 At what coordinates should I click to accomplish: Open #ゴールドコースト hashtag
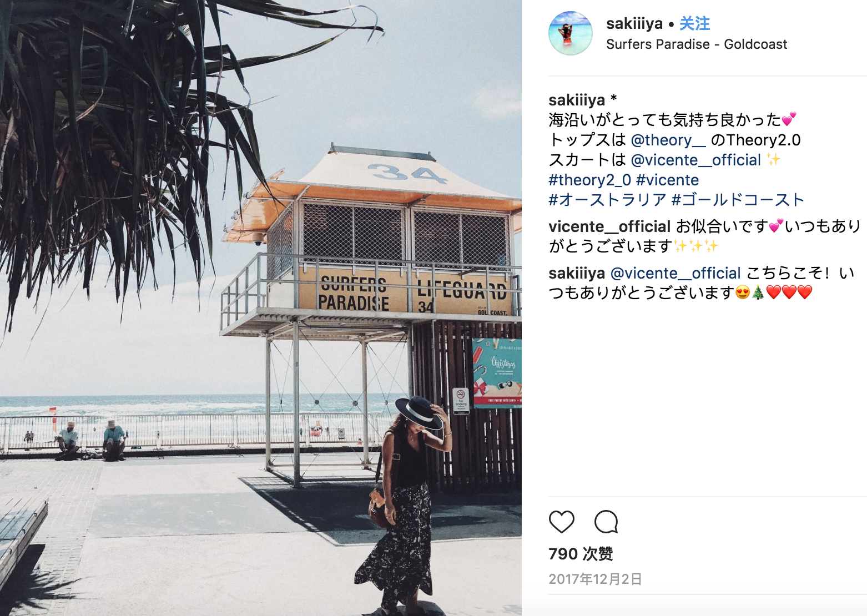click(738, 200)
